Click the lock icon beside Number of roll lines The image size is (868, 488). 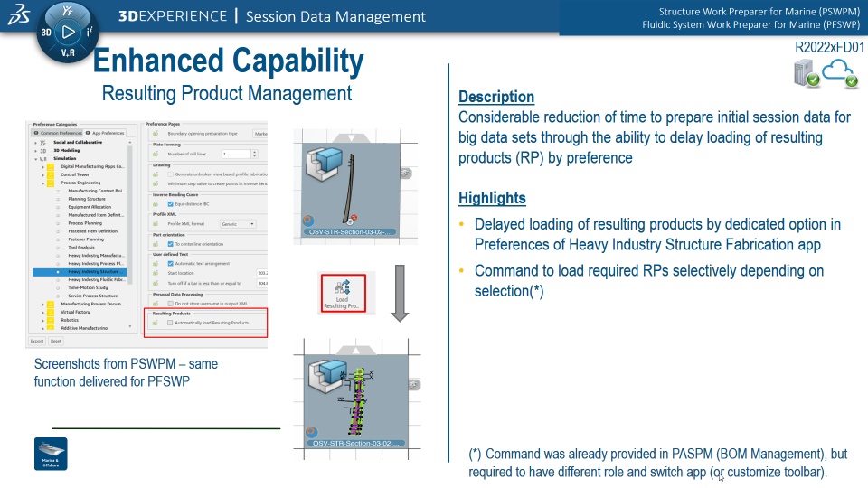click(156, 154)
